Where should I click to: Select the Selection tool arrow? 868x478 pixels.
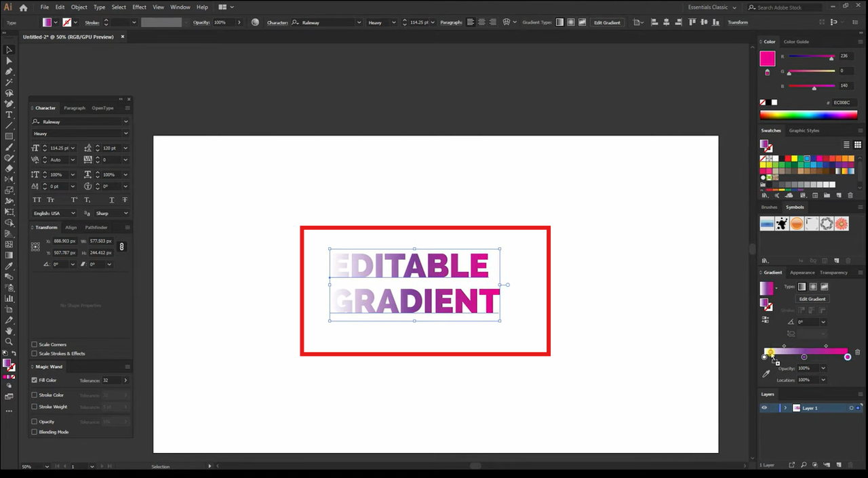pyautogui.click(x=9, y=49)
